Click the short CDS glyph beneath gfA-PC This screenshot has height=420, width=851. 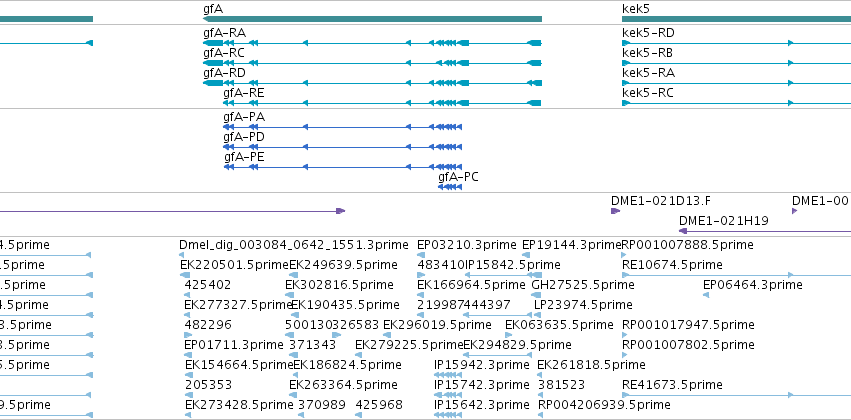[x=450, y=187]
